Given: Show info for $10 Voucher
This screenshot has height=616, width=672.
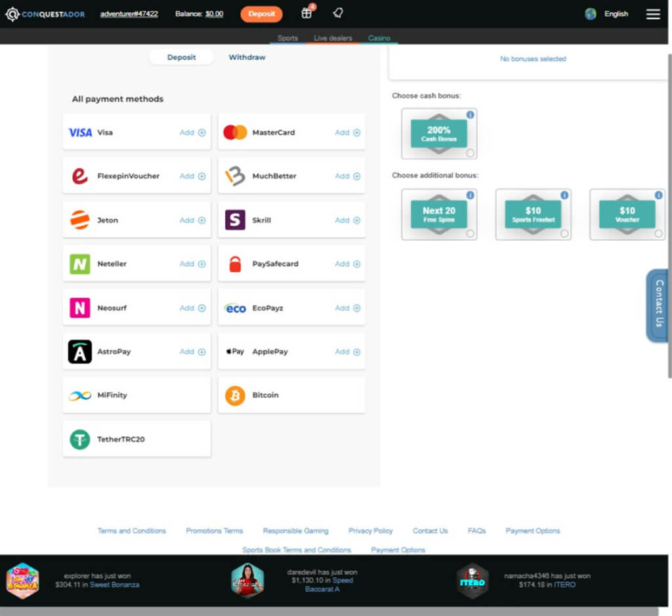Looking at the screenshot, I should [x=658, y=195].
